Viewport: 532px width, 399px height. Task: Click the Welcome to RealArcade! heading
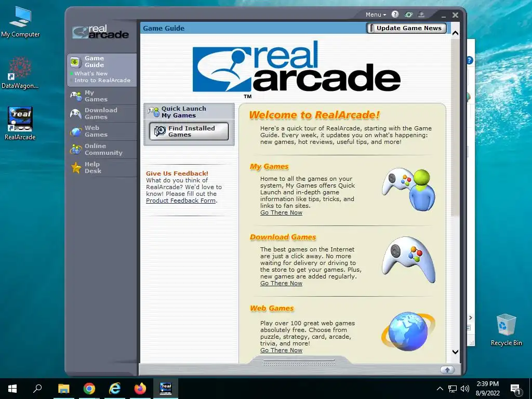tap(314, 115)
